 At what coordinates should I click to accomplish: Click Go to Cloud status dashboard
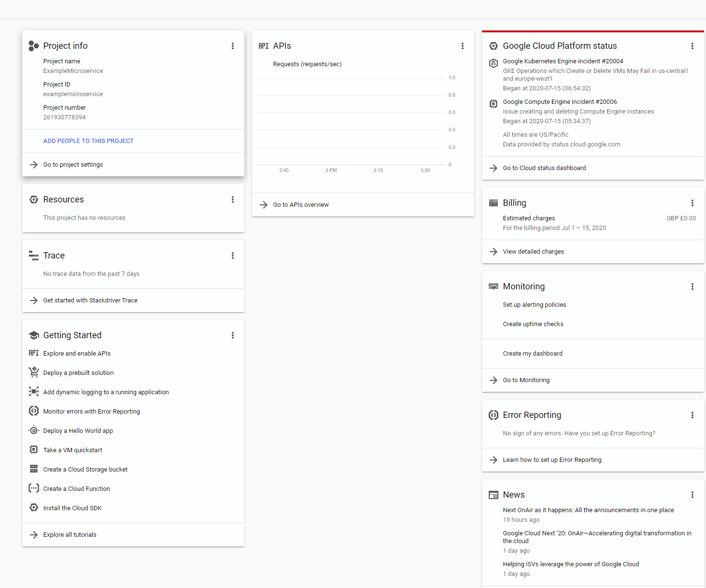[544, 168]
